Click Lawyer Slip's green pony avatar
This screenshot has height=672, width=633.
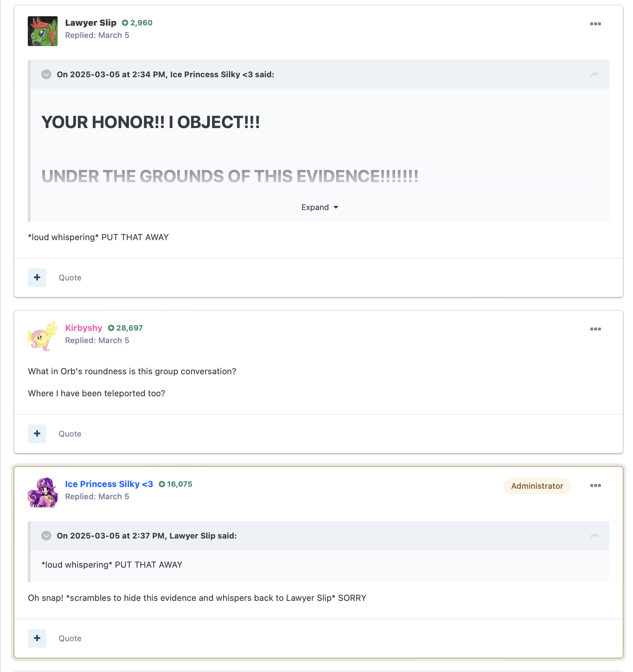[43, 31]
